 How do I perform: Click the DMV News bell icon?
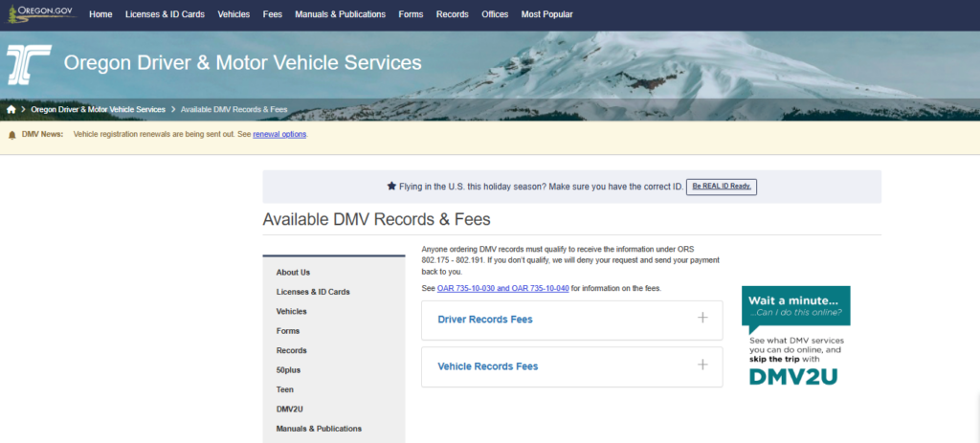[x=11, y=135]
